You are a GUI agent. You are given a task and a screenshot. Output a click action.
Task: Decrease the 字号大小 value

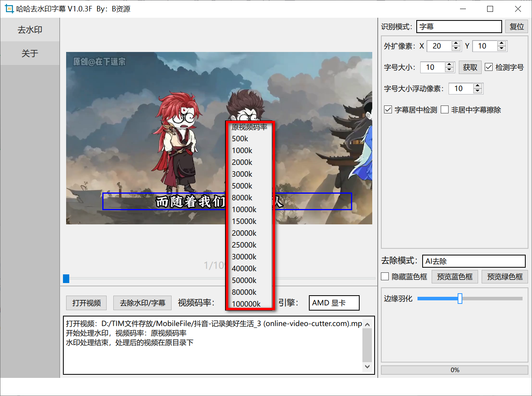coord(449,70)
